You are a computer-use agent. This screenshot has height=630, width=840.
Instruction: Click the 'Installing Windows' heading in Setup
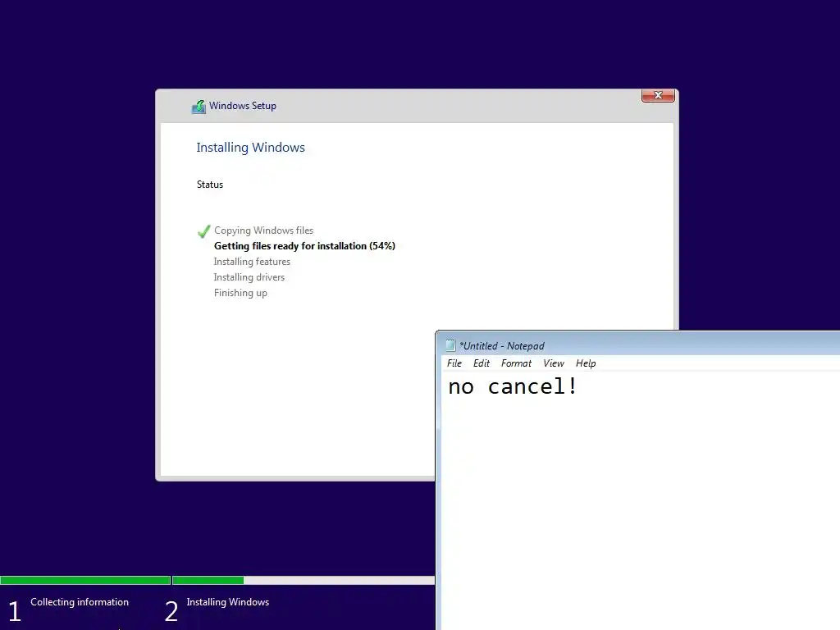point(251,148)
